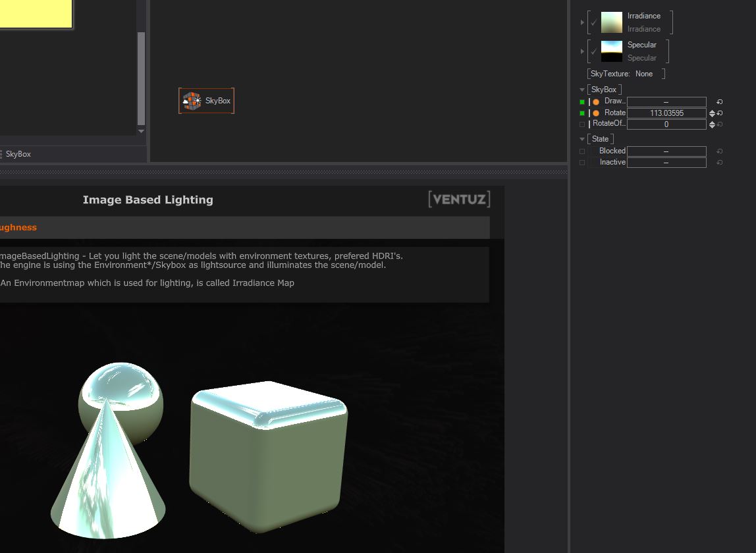The height and width of the screenshot is (553, 756).
Task: Click the reset arrow icon beside Draw
Action: (x=720, y=102)
